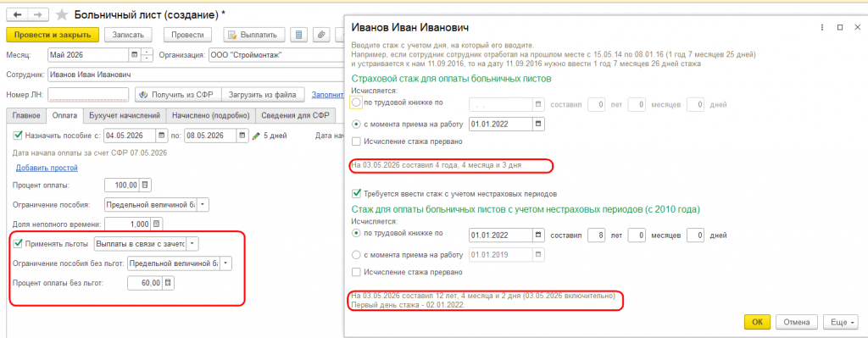Uncheck 'Требуется ввести стаж с учетом нестраховых периодов'

[357, 194]
